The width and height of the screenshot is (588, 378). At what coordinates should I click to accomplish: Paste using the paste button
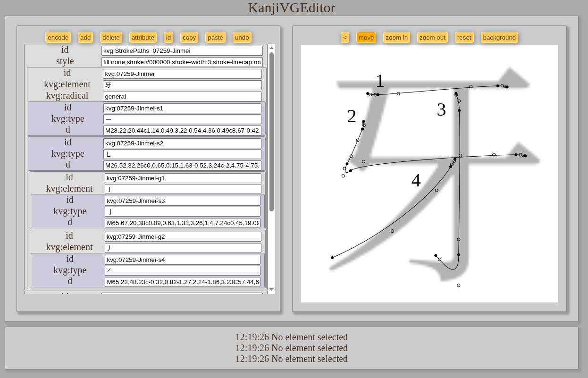pos(215,37)
